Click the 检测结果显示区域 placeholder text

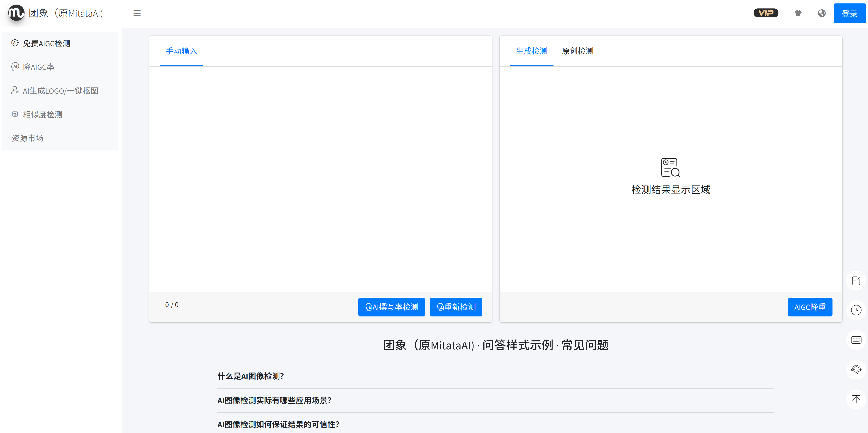pyautogui.click(x=671, y=190)
